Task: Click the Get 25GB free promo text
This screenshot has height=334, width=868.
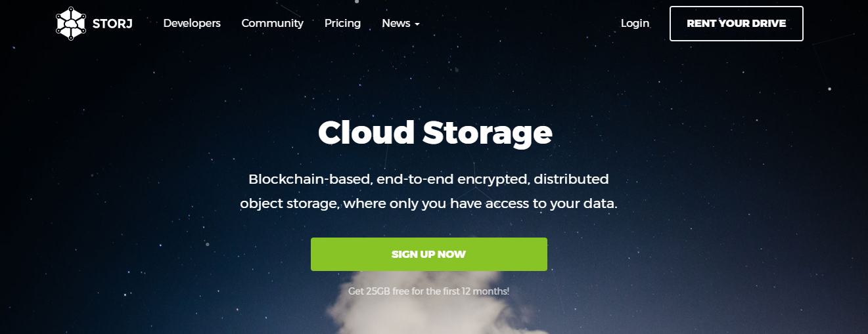Action: (x=428, y=291)
